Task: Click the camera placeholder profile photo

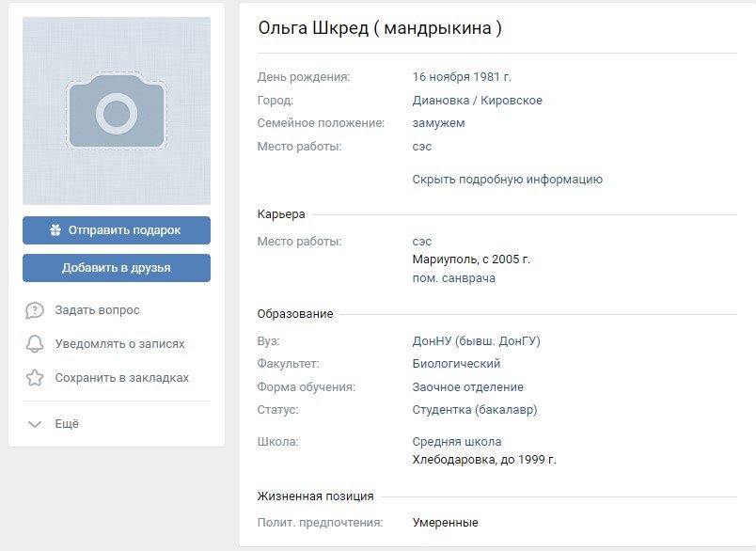Action: point(117,111)
